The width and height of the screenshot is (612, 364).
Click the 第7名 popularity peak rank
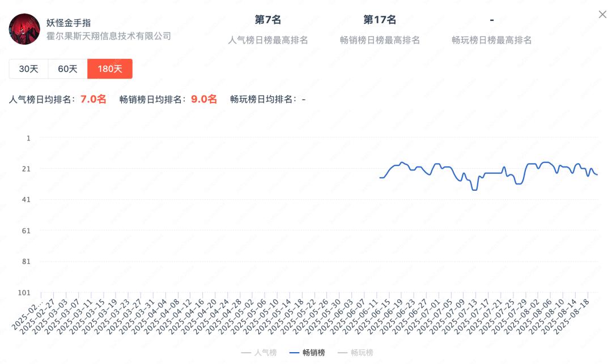point(268,20)
